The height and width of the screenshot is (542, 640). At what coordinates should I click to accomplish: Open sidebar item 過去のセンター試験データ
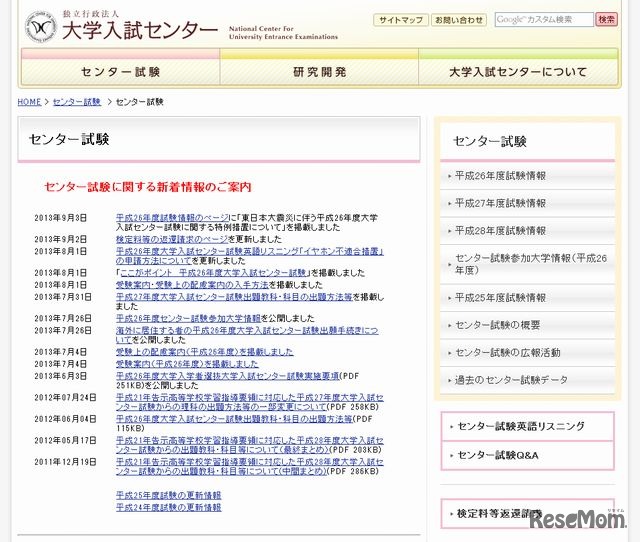[527, 380]
